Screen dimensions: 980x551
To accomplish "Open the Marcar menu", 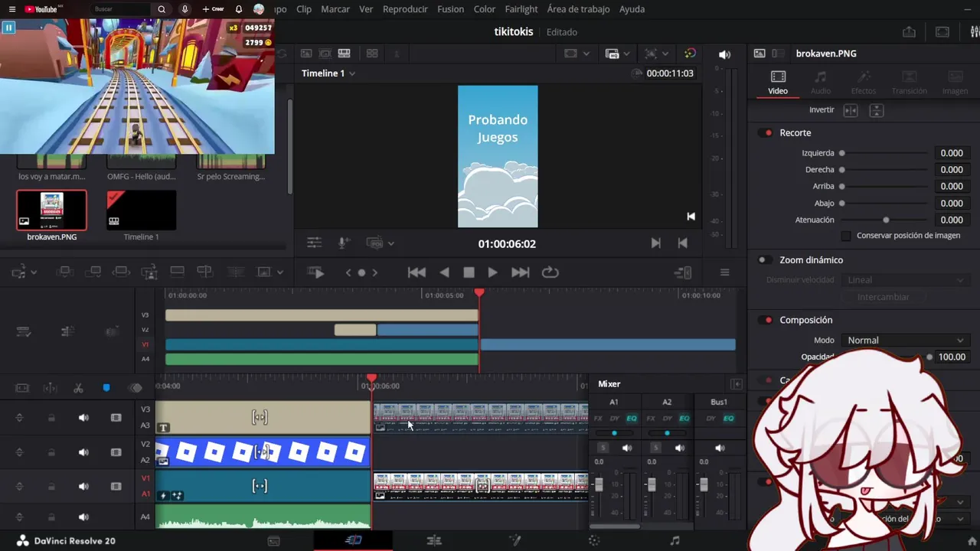I will click(335, 9).
